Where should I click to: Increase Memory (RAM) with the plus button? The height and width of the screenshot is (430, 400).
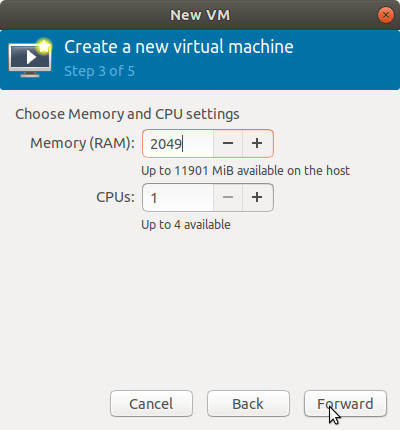(x=258, y=143)
